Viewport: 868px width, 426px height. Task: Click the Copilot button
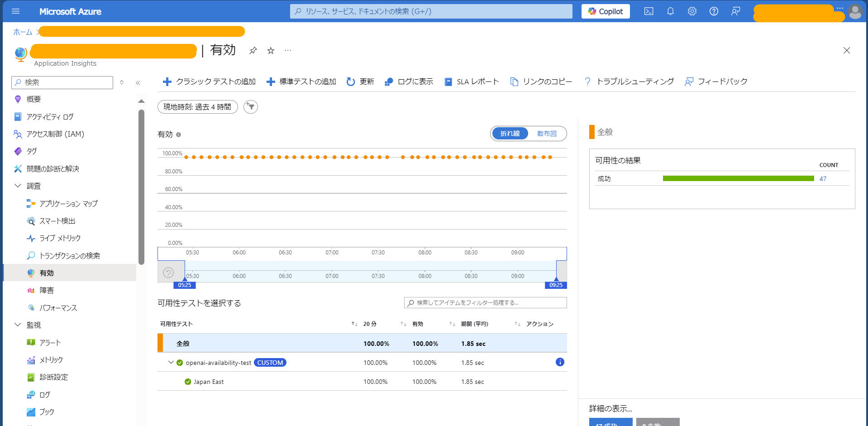coord(606,11)
